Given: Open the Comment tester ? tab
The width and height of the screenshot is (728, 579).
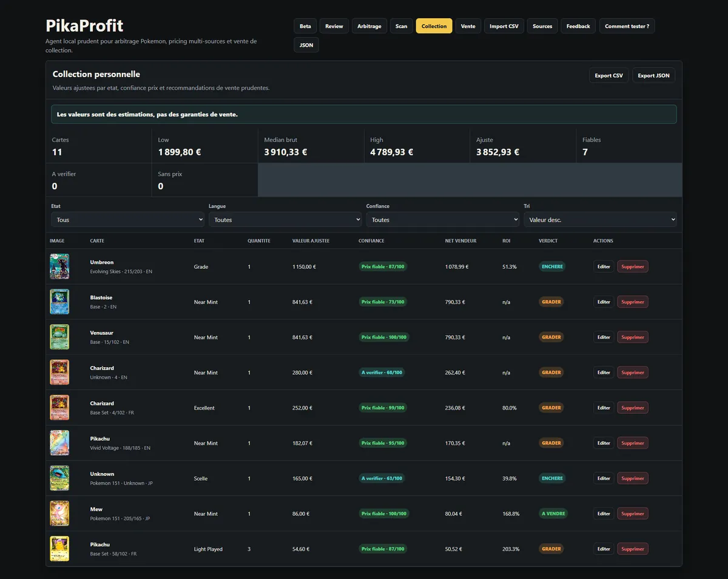Looking at the screenshot, I should pyautogui.click(x=627, y=26).
